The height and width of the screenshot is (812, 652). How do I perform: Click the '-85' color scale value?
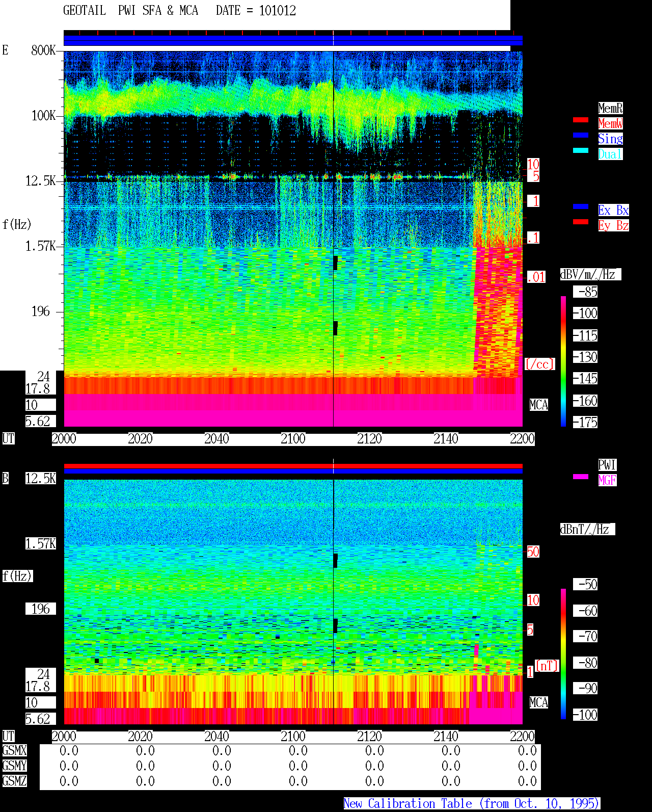click(585, 292)
